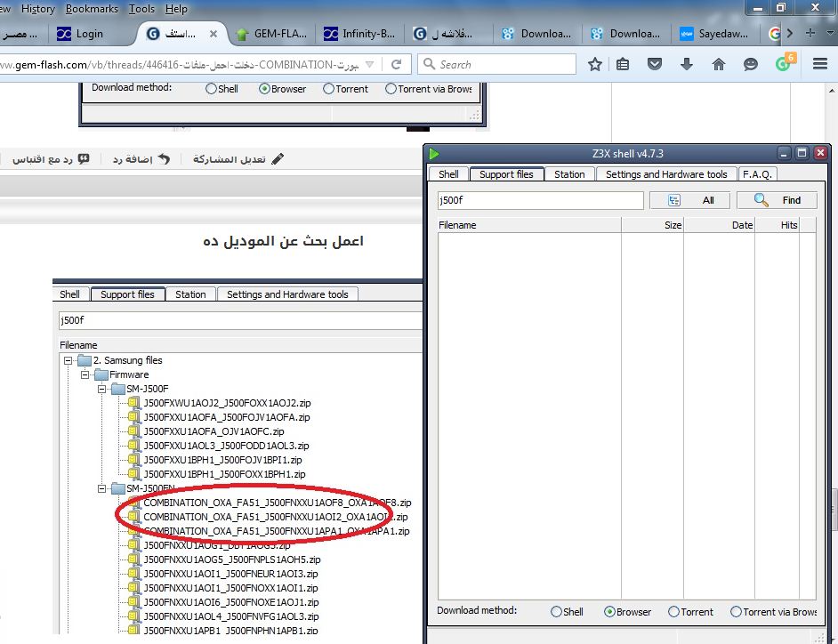Select Torrent via Browser radio in top page screenshot
This screenshot has width=838, height=644.
point(391,89)
